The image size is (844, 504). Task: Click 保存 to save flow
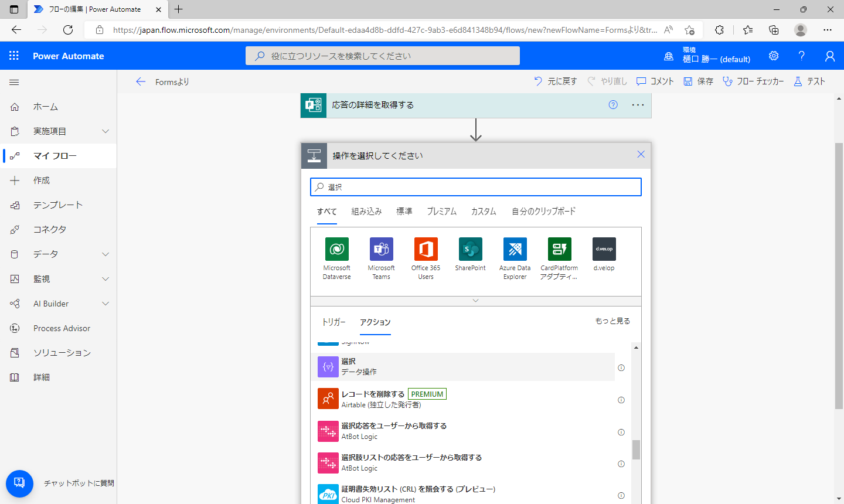click(698, 81)
